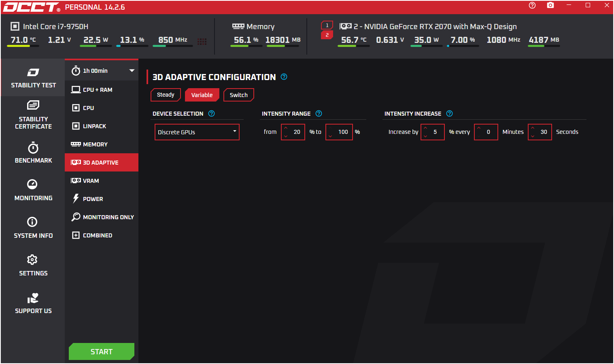Image resolution: width=614 pixels, height=364 pixels.
Task: Click the GPU voltage 0.631 V reading
Action: point(390,40)
